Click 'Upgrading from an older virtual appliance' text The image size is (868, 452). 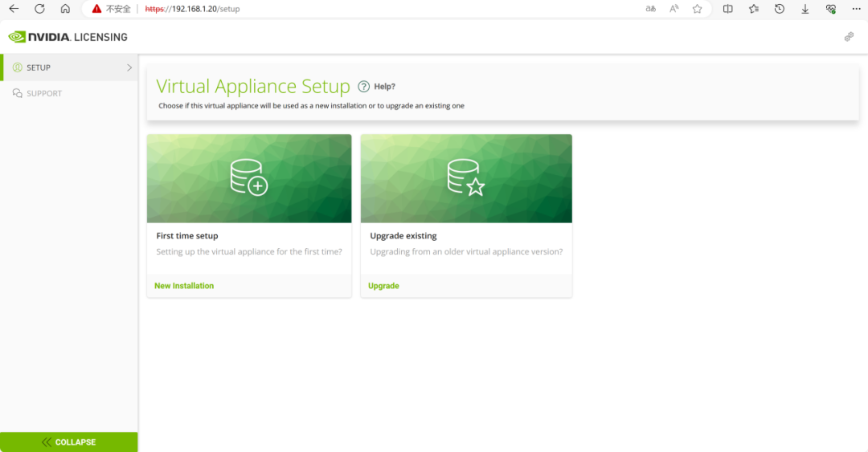click(x=466, y=252)
